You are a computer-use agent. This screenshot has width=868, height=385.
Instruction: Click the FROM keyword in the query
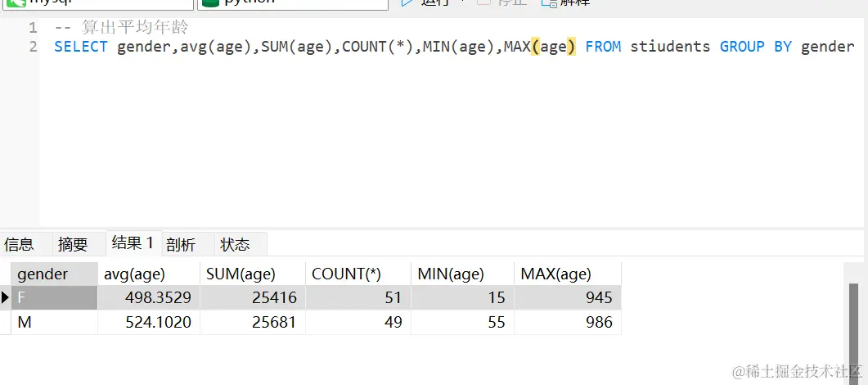[x=603, y=47]
